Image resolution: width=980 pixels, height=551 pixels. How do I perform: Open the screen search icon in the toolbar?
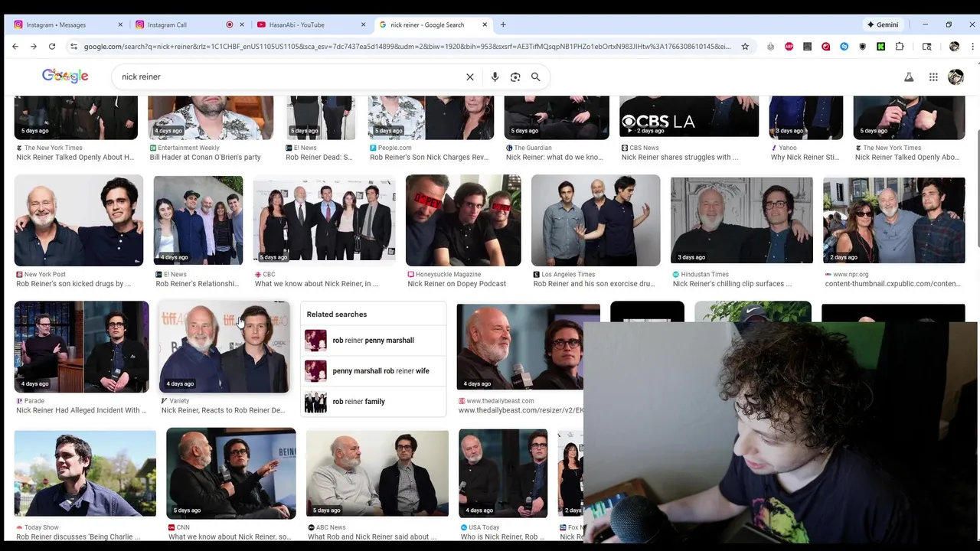[x=926, y=47]
